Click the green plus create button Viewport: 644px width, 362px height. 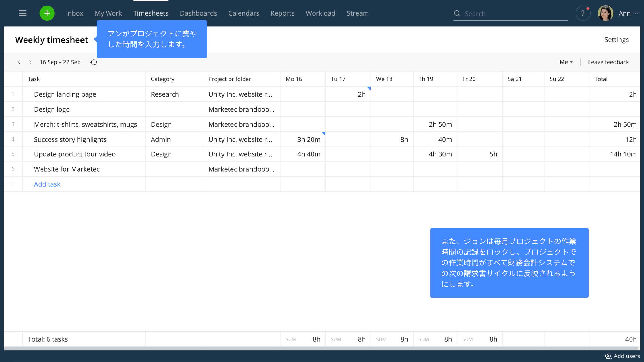point(47,13)
